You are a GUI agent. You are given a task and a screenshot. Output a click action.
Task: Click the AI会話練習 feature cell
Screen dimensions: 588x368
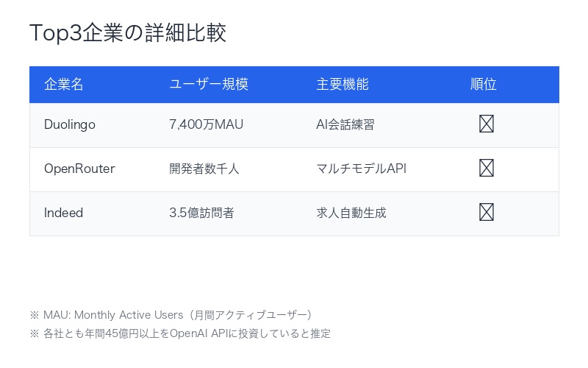pos(345,125)
